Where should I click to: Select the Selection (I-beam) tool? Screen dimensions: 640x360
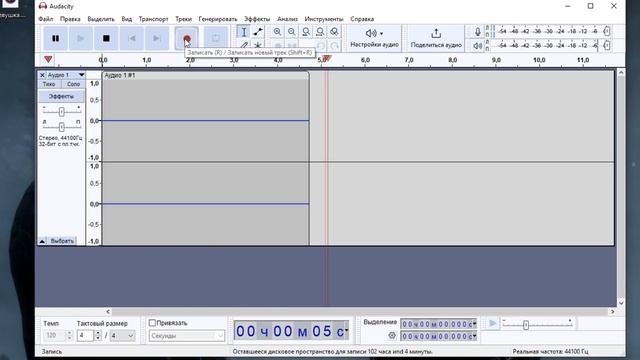244,32
